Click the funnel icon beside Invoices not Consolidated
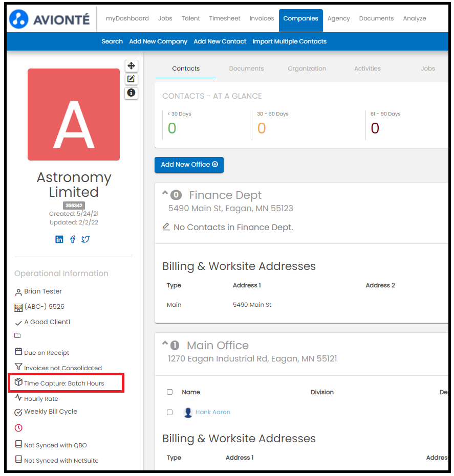Viewport: 454px width, 476px height. [x=18, y=367]
